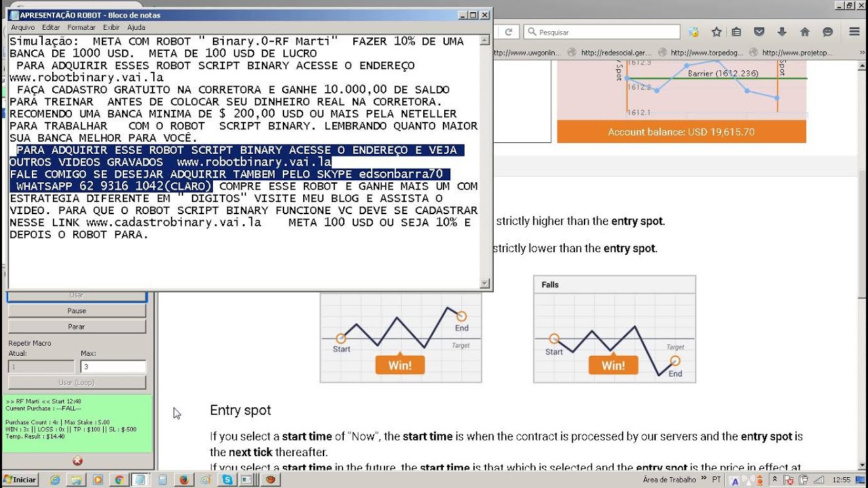The height and width of the screenshot is (488, 868).
Task: Click the green RF Marti status log
Action: 77,424
